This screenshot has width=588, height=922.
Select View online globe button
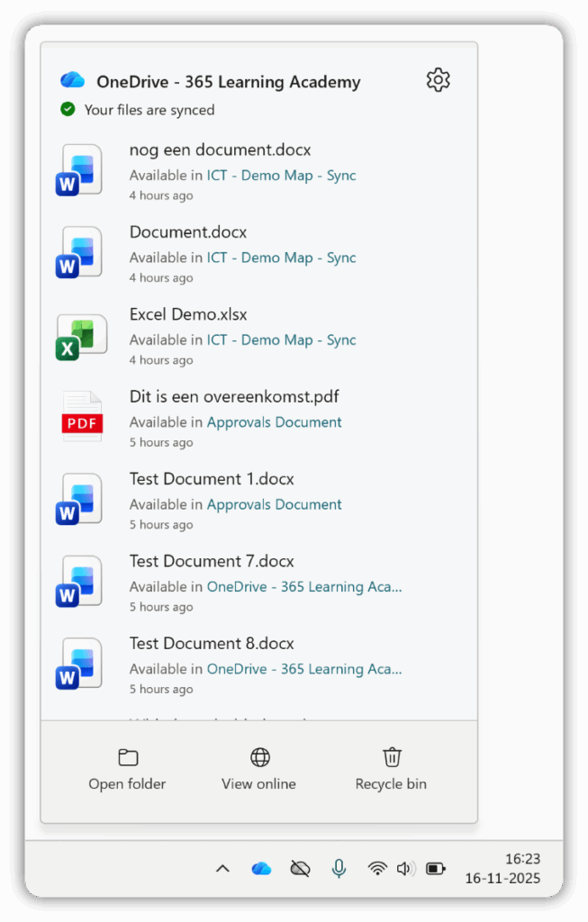point(259,769)
